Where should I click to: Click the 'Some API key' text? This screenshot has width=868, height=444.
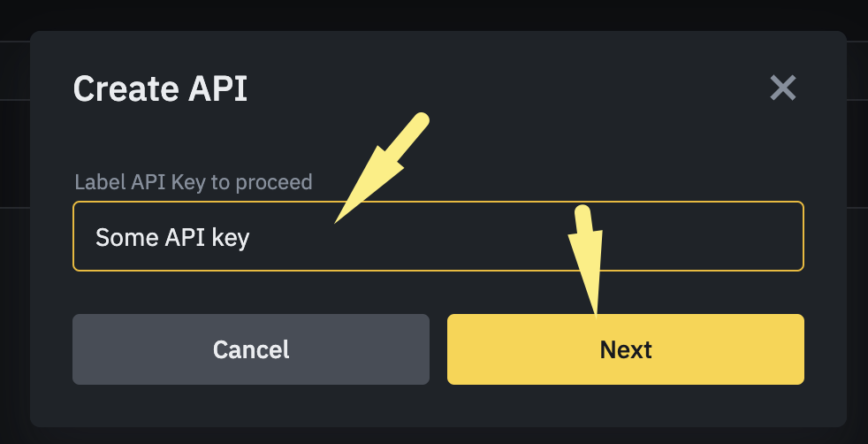pos(172,237)
